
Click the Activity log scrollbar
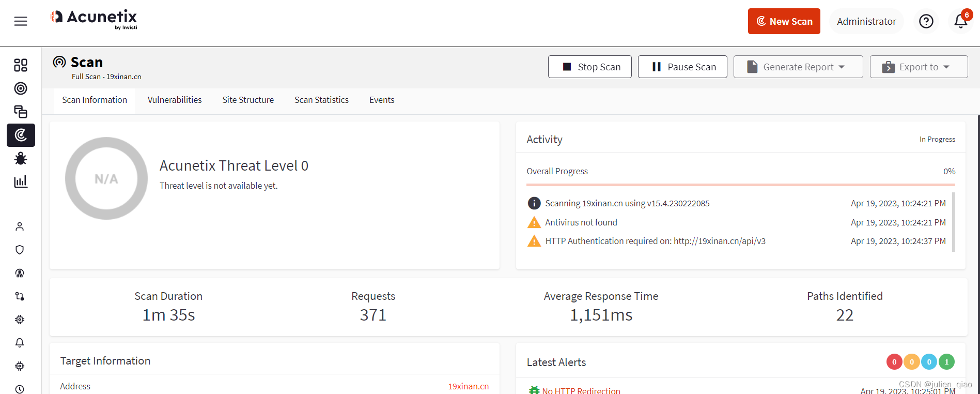coord(953,222)
